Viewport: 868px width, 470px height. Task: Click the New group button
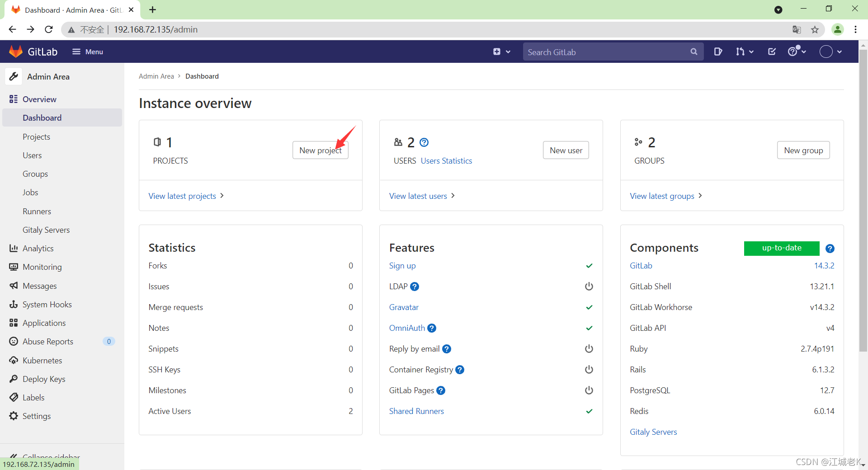point(803,150)
